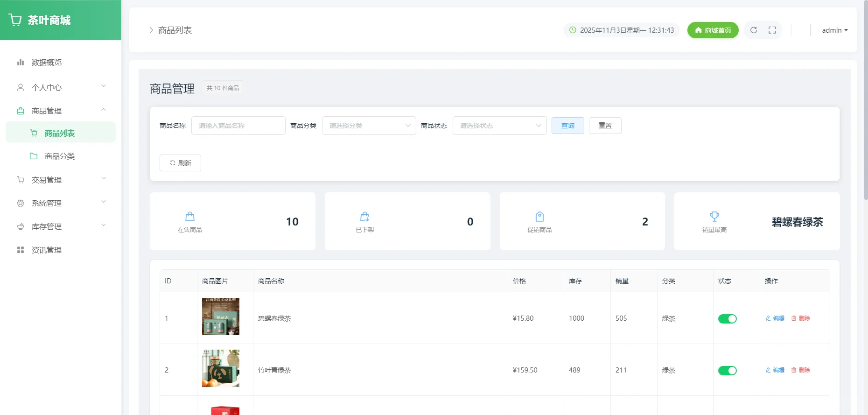The image size is (868, 415).
Task: Open 商品分类 in sidebar
Action: [61, 156]
